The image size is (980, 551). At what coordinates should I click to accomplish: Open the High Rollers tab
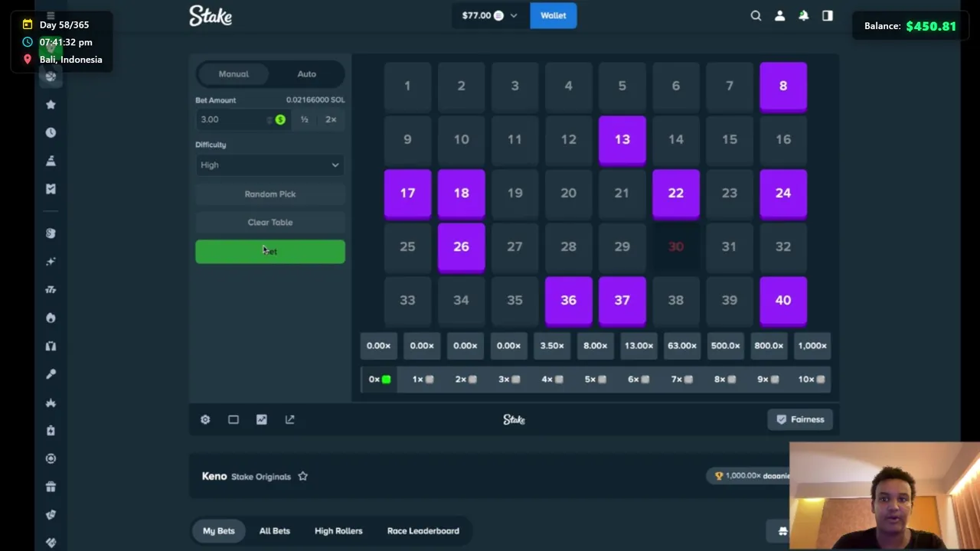338,530
